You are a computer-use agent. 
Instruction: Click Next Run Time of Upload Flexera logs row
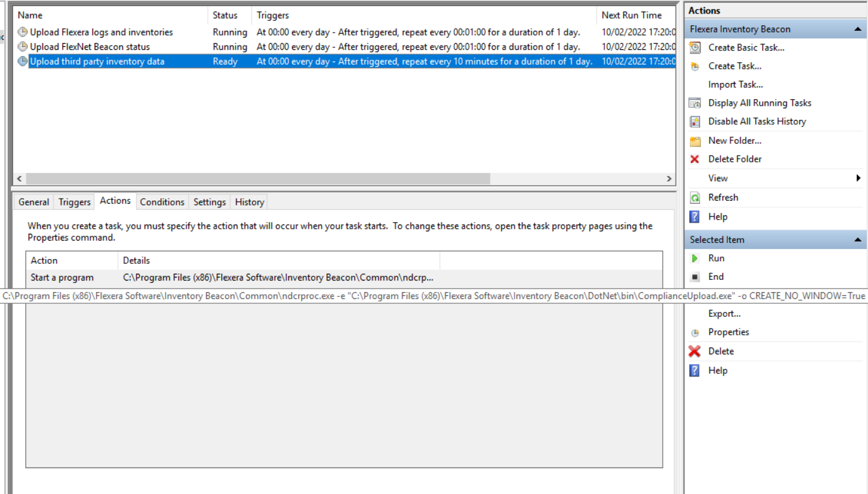tap(638, 32)
